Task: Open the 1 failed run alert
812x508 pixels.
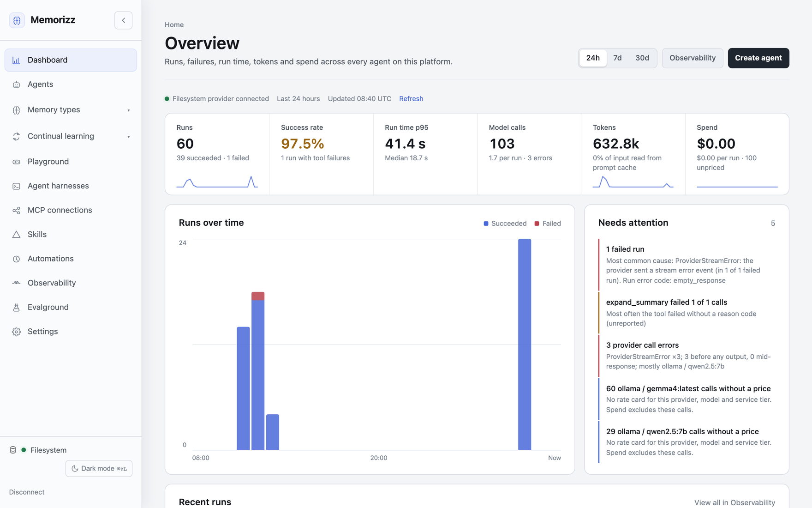Action: click(687, 265)
